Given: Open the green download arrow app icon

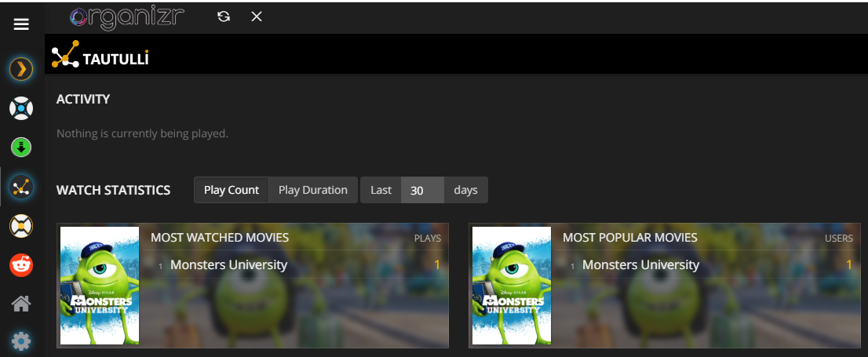Looking at the screenshot, I should [21, 148].
